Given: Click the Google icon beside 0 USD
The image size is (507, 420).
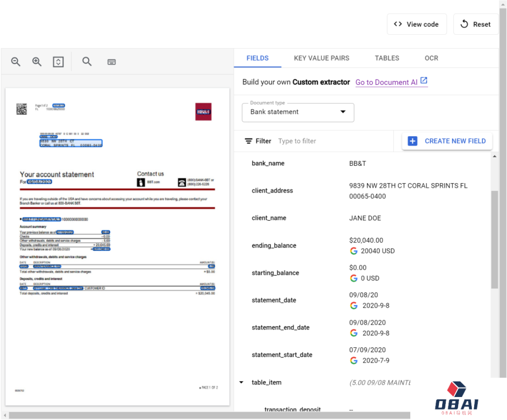Looking at the screenshot, I should 354,278.
